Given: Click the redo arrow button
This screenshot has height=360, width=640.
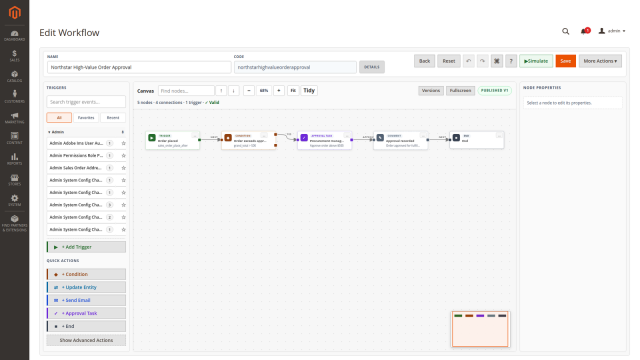Looking at the screenshot, I should (x=482, y=61).
